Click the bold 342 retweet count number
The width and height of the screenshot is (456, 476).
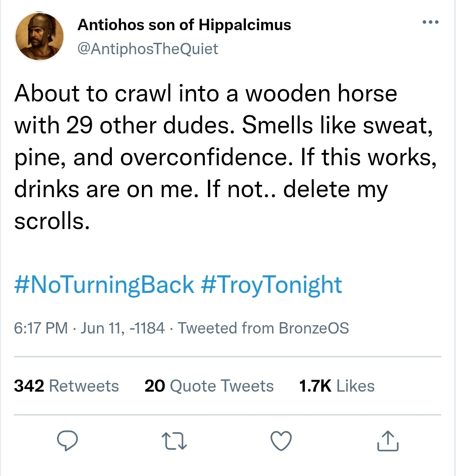pos(29,386)
